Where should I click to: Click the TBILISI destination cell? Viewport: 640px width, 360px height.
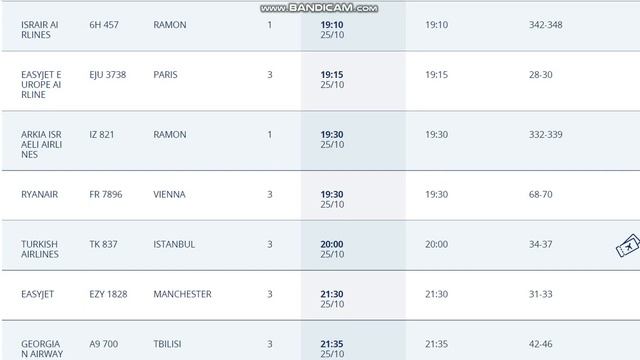coord(167,344)
